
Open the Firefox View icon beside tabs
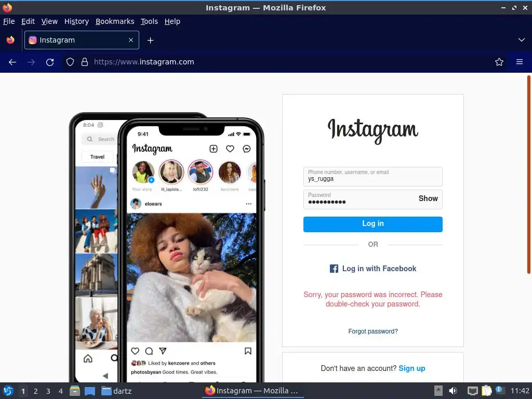click(x=10, y=40)
